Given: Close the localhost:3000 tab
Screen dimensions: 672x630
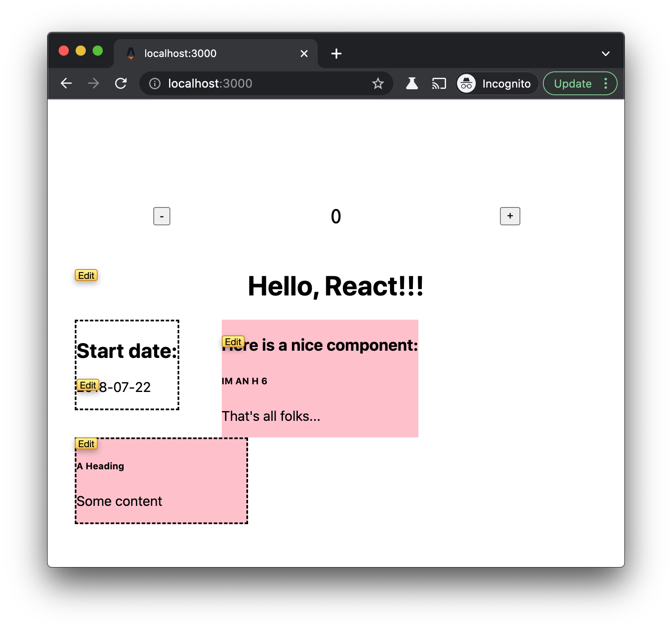Looking at the screenshot, I should tap(304, 54).
